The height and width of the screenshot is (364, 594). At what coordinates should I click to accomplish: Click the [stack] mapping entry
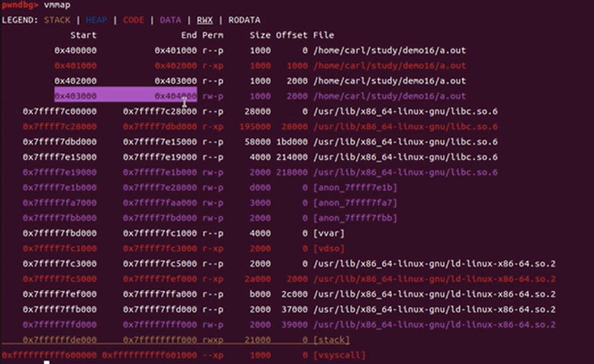click(x=331, y=340)
